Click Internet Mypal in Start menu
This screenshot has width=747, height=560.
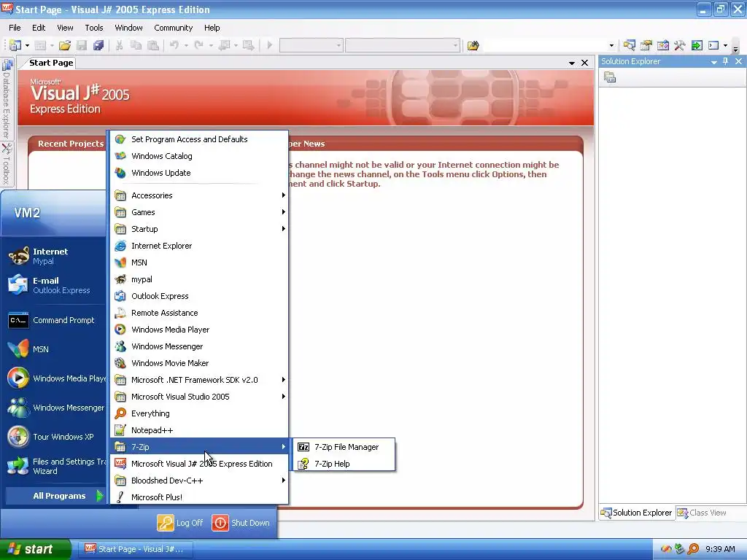click(x=53, y=256)
